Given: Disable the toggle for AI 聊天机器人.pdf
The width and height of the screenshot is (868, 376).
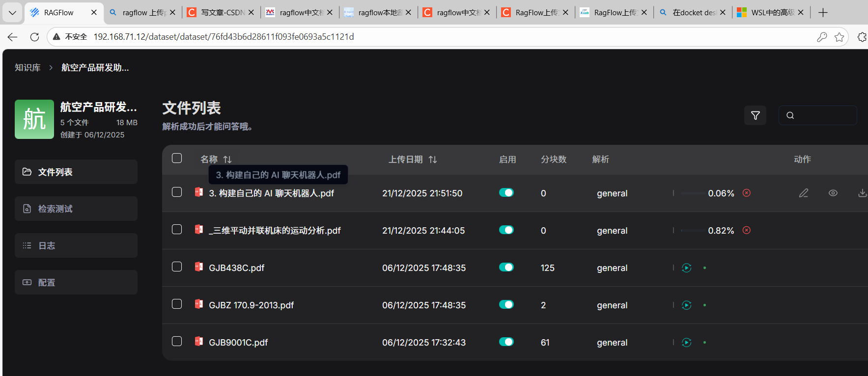Looking at the screenshot, I should (x=506, y=192).
